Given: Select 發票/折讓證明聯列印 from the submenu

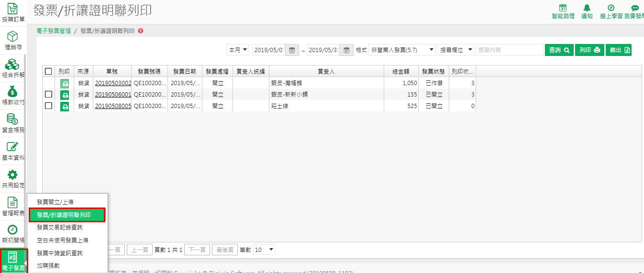Looking at the screenshot, I should pos(67,215).
